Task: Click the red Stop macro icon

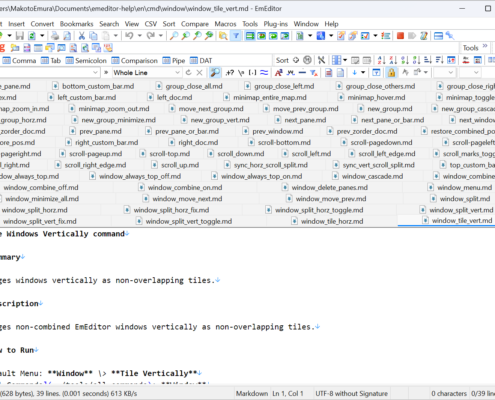Action: coord(400,36)
